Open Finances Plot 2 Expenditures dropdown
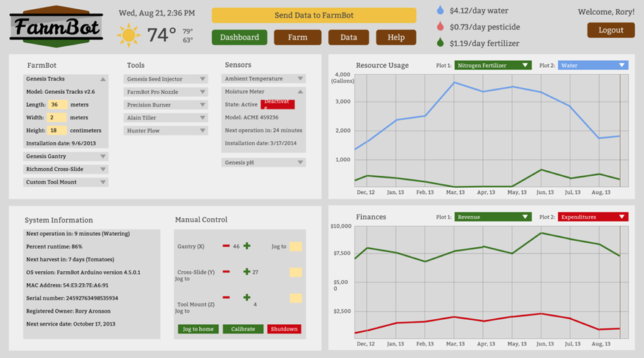The height and width of the screenshot is (358, 644). click(592, 217)
